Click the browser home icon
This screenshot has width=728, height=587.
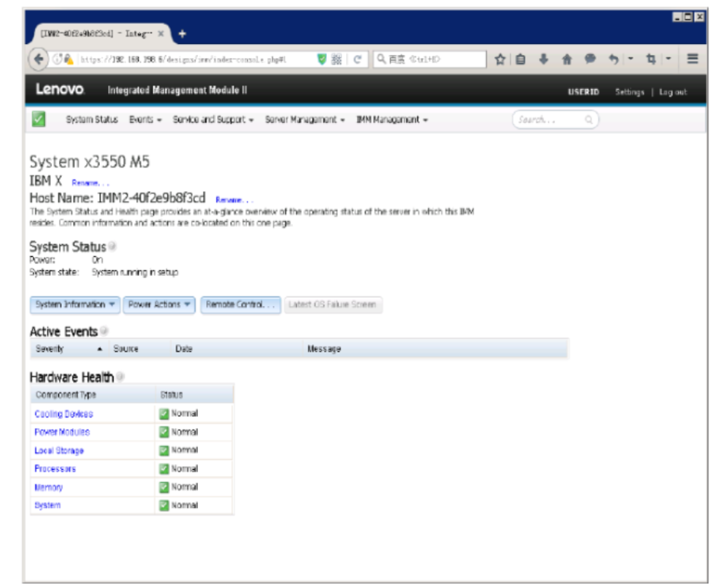pos(567,59)
